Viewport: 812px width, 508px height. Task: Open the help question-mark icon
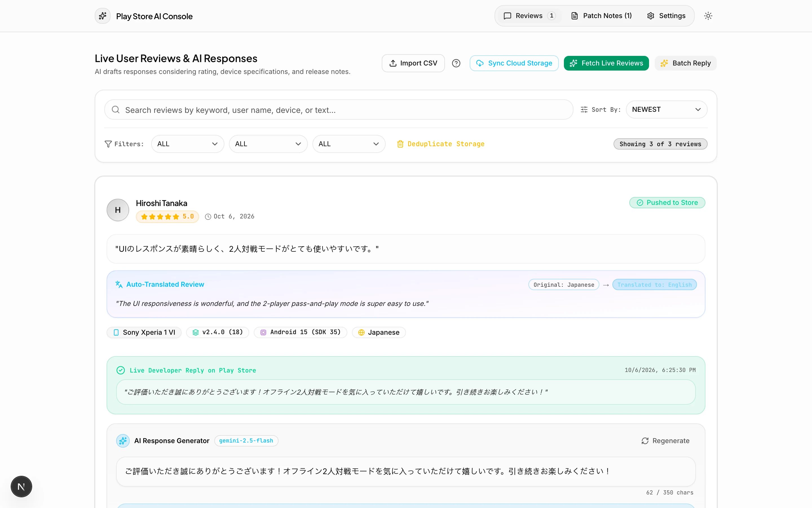(456, 63)
